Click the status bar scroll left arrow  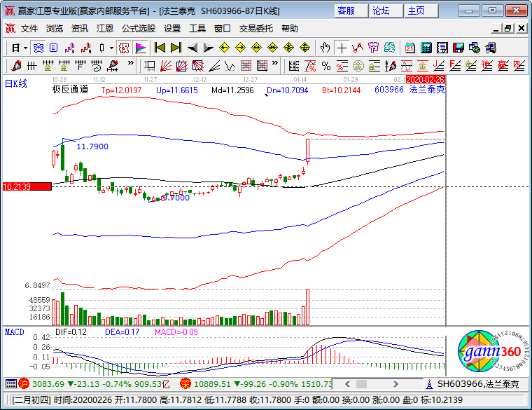347,384
